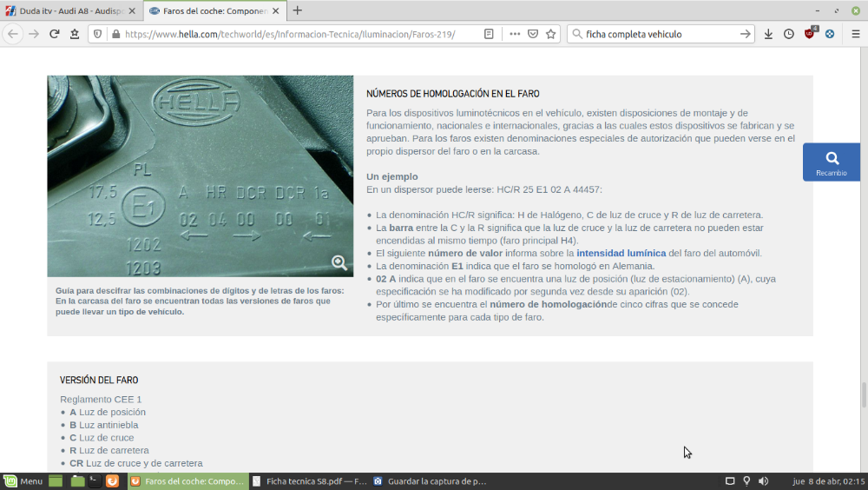This screenshot has width=868, height=490.
Task: Open the downloads panel
Action: (768, 34)
